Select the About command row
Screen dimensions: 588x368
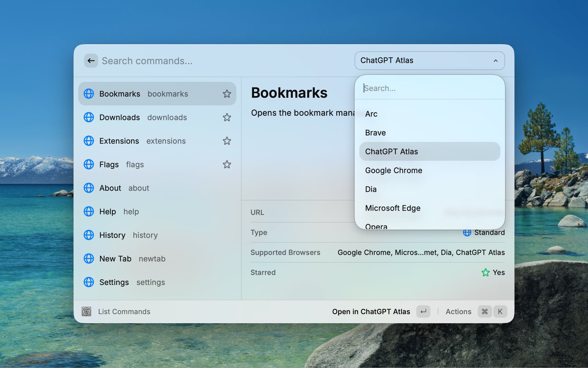[x=157, y=188]
